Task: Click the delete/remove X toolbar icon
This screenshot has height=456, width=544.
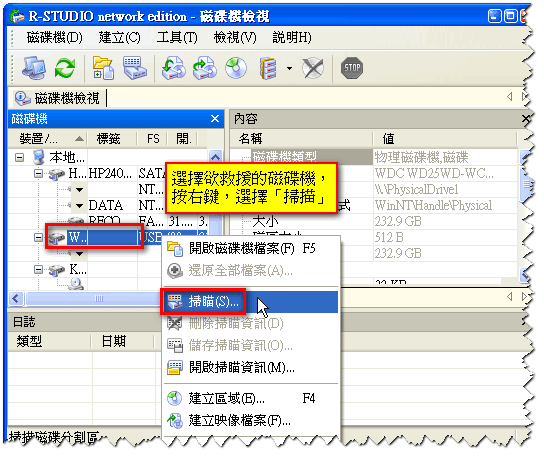Action: point(313,68)
